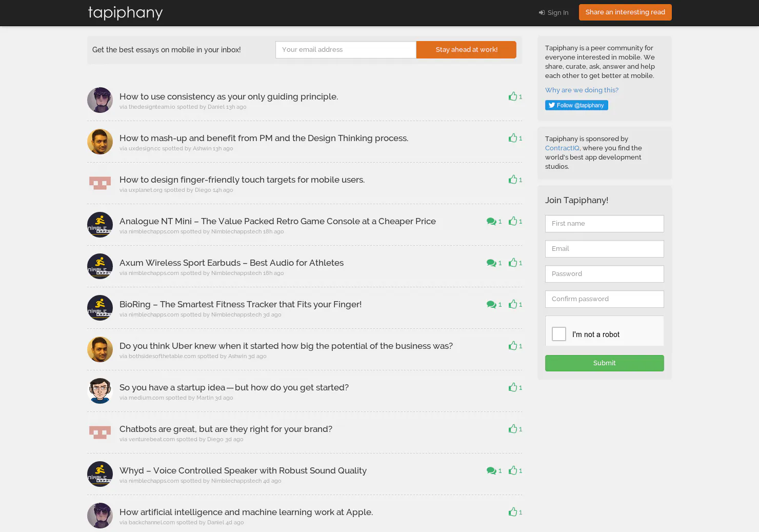
Task: Upvote the Uber business potential article
Action: (515, 346)
